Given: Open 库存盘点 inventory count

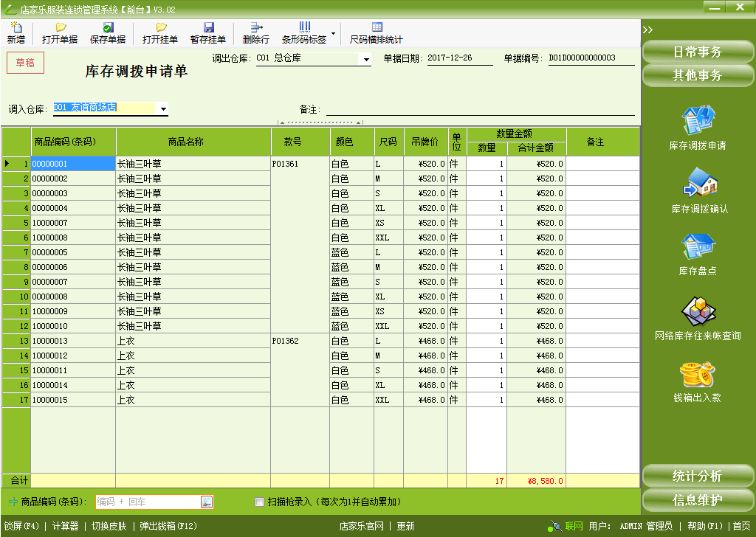Looking at the screenshot, I should (x=698, y=254).
